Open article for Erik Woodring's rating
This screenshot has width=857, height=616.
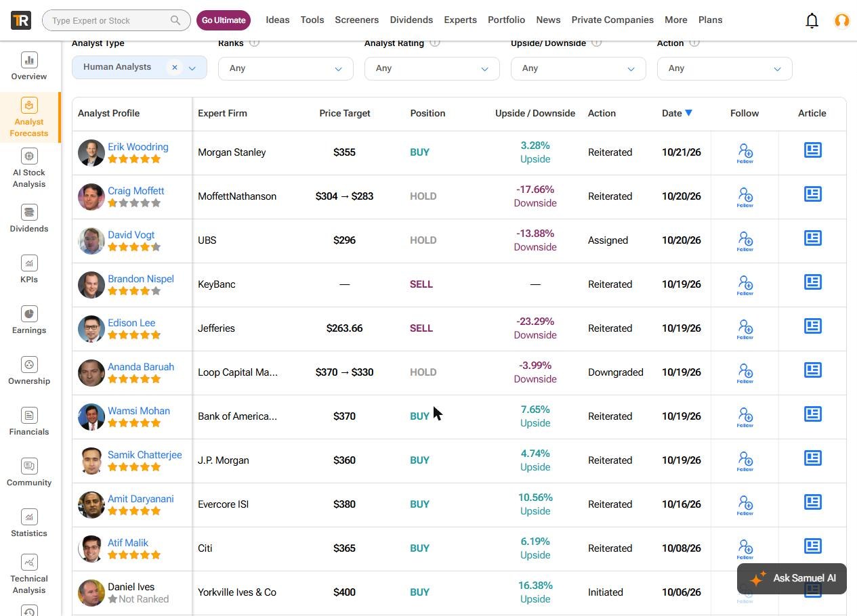pyautogui.click(x=812, y=150)
